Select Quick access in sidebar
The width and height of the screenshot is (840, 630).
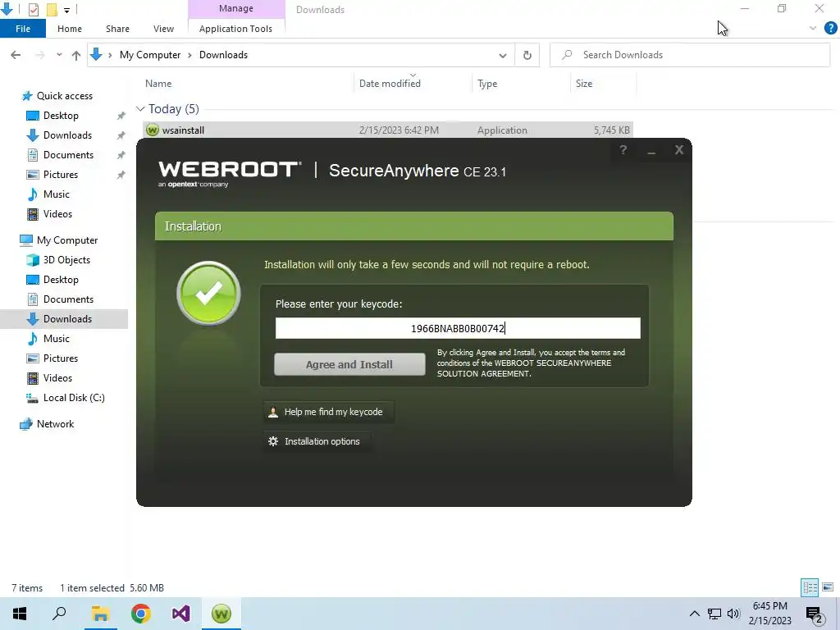point(65,96)
